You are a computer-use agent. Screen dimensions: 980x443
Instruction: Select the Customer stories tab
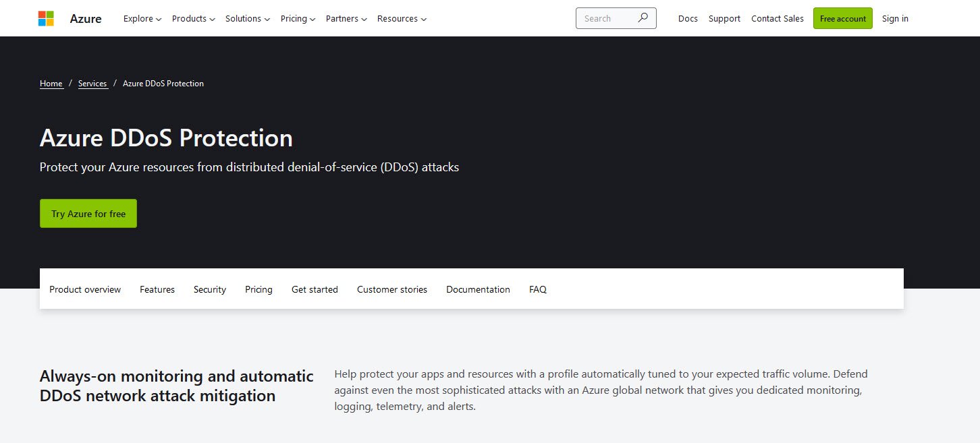point(392,289)
